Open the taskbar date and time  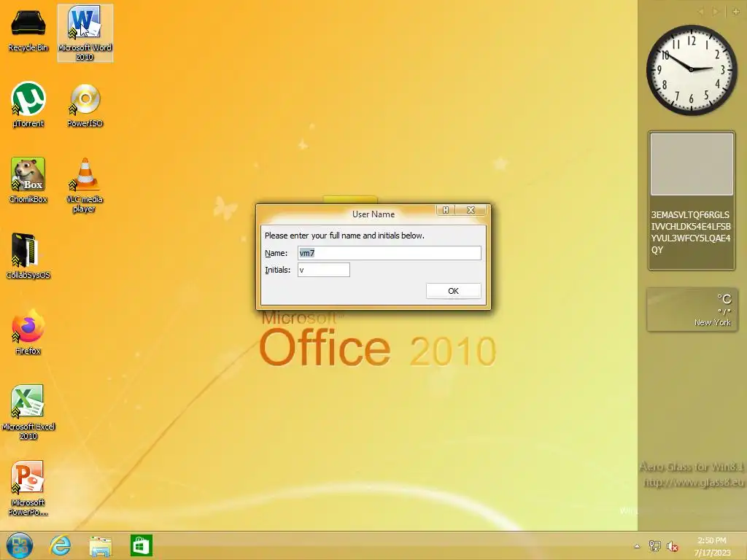coord(712,546)
